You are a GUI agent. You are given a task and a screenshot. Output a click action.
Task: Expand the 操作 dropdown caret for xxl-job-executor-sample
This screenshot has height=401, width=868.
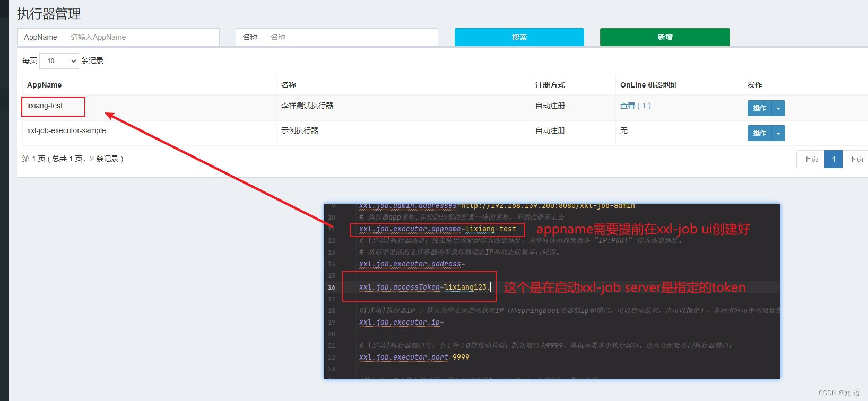tap(778, 133)
